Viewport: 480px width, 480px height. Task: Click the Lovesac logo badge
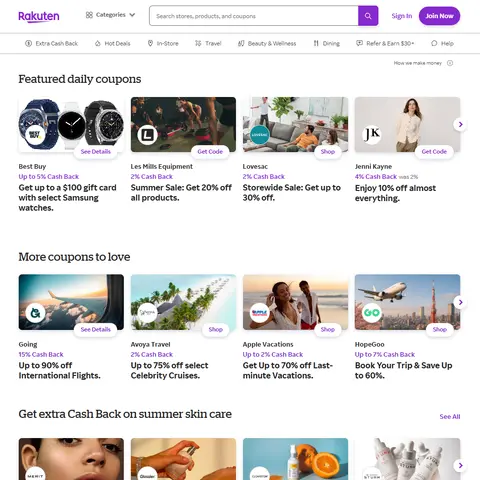[x=260, y=135]
